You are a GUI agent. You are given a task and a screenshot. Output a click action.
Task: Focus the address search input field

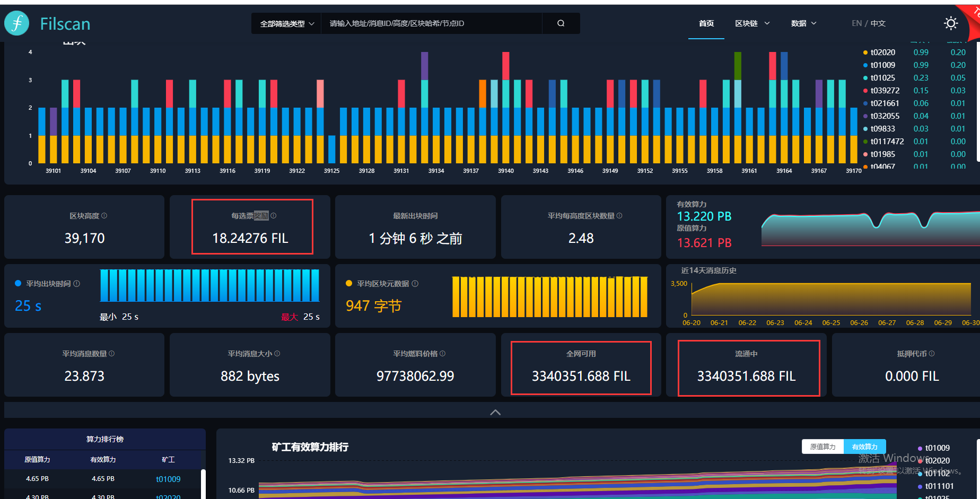[x=432, y=23]
